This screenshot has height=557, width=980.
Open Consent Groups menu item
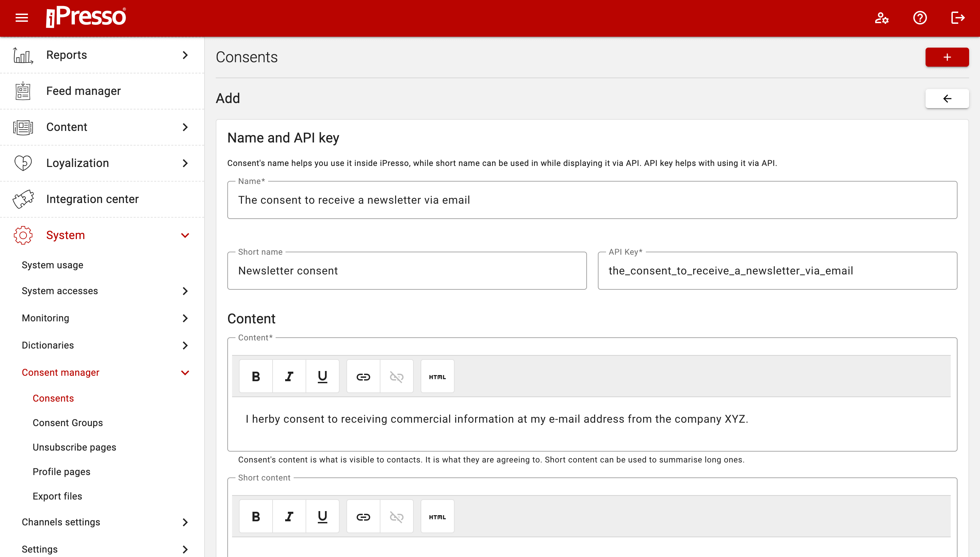tap(68, 423)
